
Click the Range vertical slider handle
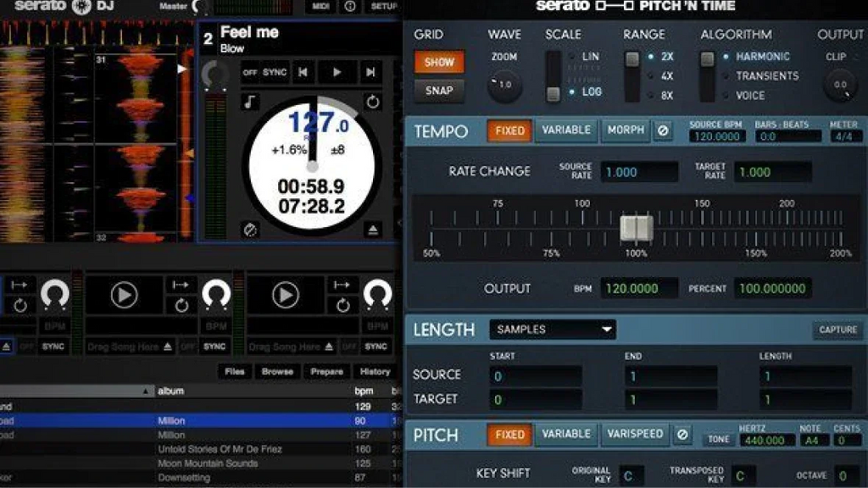[632, 60]
